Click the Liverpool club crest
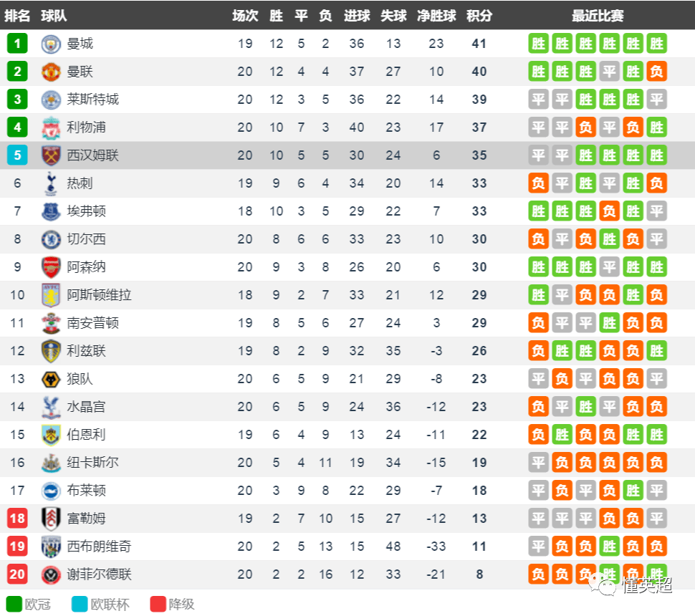695x616 pixels. tap(51, 127)
